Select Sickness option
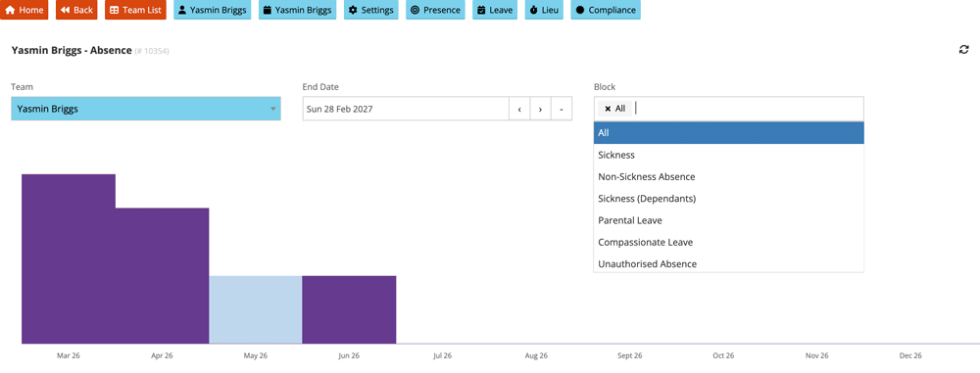The width and height of the screenshot is (980, 373). [x=729, y=155]
